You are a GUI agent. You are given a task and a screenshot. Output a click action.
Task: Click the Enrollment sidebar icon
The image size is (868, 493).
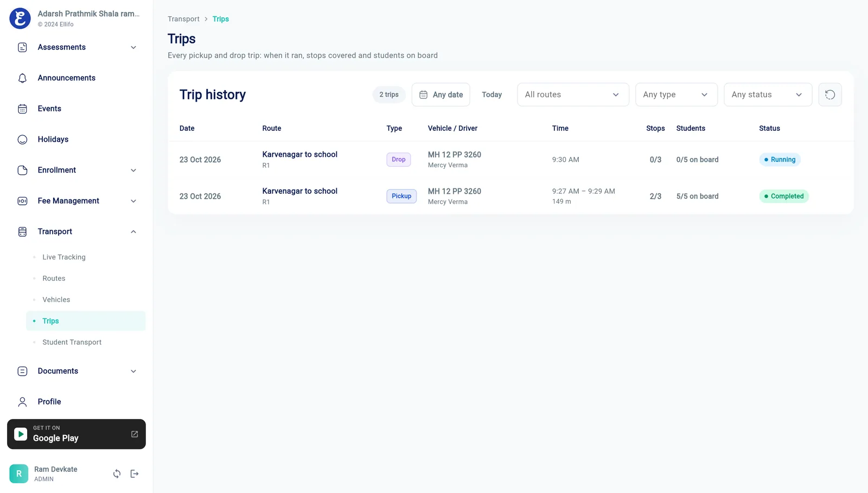(22, 170)
